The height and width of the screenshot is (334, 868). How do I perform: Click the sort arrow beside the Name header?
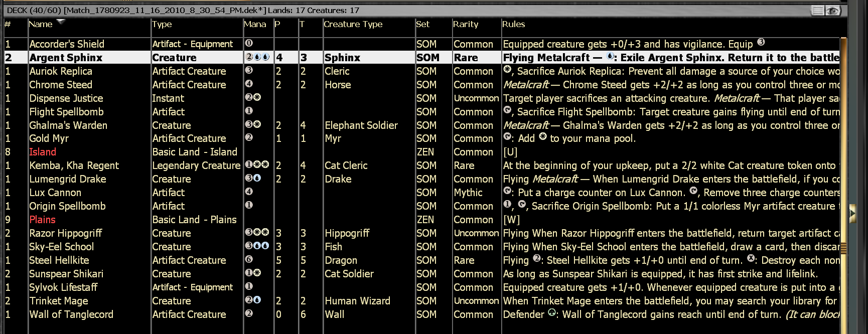point(61,22)
